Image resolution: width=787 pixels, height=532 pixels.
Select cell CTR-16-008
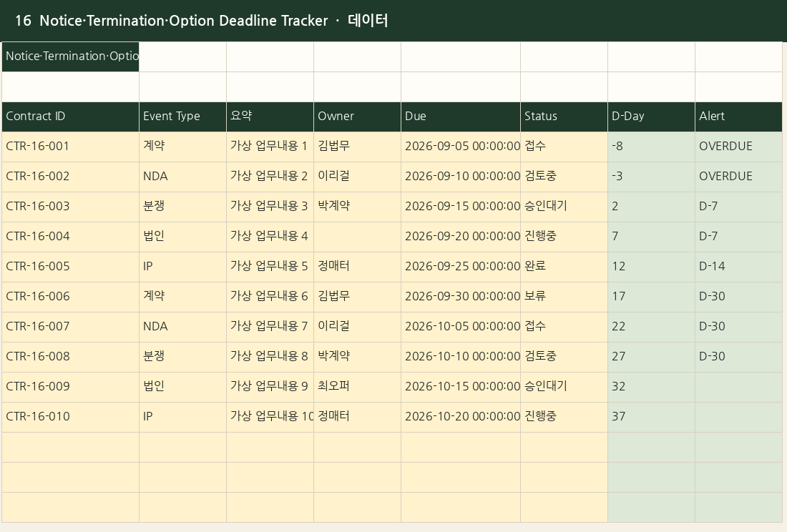click(70, 358)
